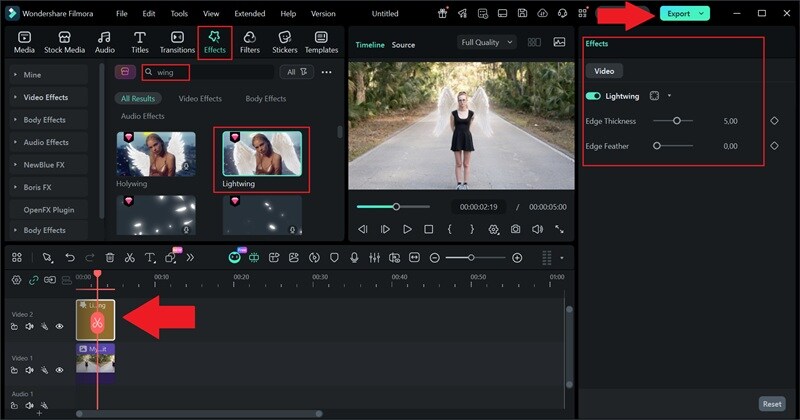Expand the Mine category

pos(15,75)
